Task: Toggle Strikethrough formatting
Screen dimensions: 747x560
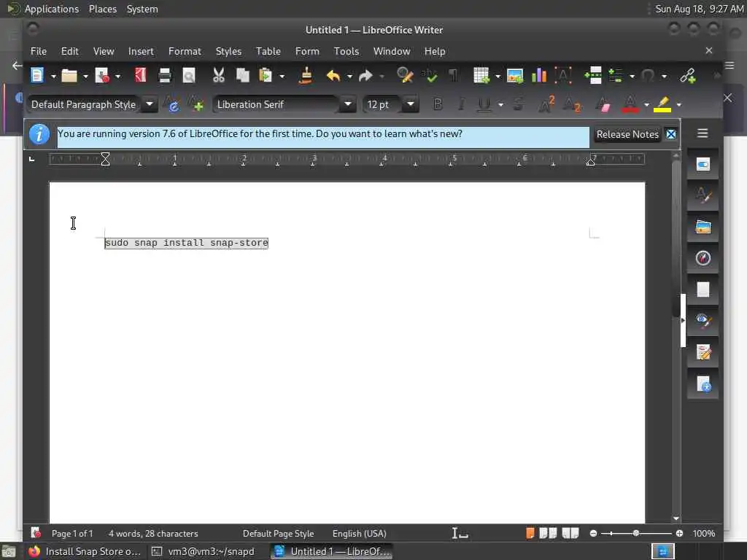Action: point(519,104)
